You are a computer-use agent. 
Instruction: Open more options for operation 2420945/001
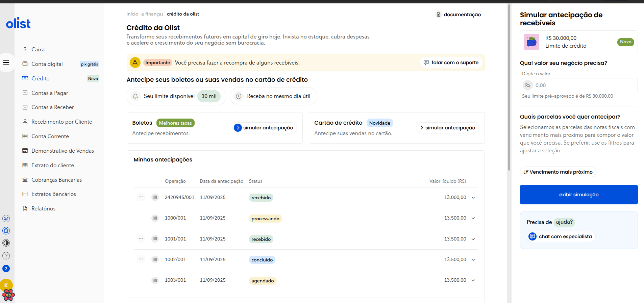pos(141,197)
